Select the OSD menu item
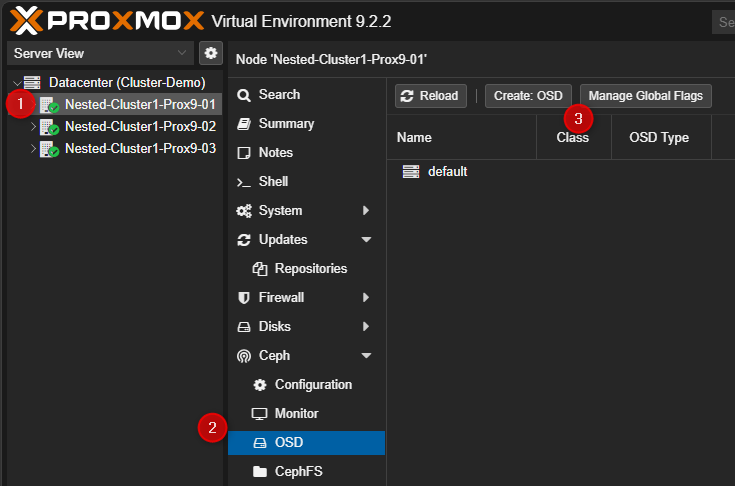The image size is (735, 486). (x=307, y=443)
